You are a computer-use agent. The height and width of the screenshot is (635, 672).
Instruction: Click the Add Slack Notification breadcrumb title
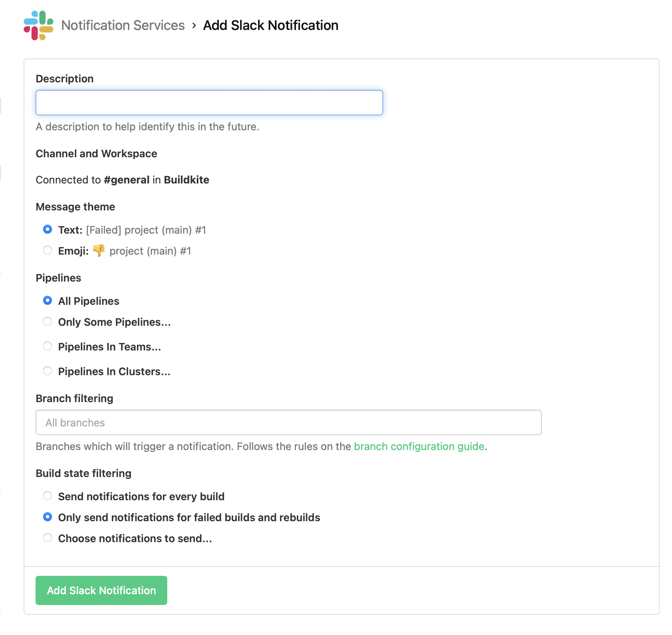tap(270, 25)
